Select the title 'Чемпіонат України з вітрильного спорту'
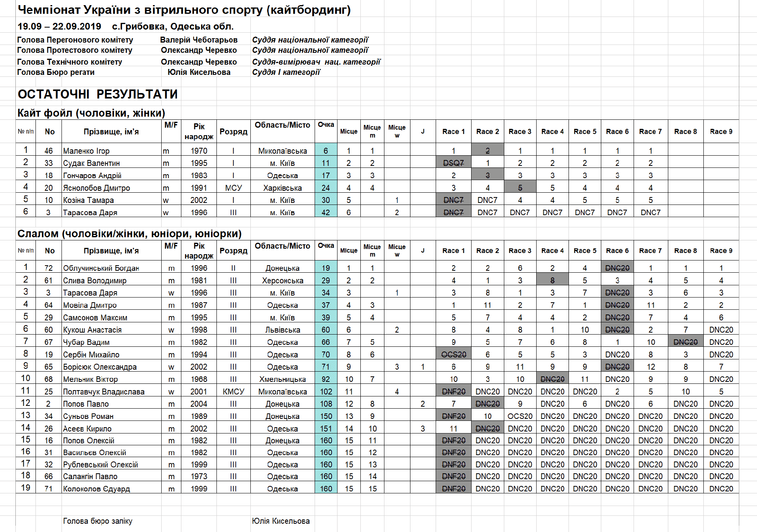Viewport: 757px width, 532px height. point(140,10)
